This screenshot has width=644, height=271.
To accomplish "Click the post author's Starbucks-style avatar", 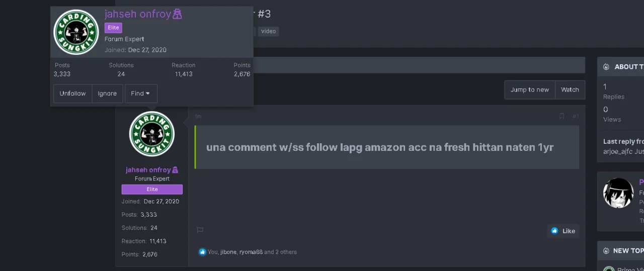I will pos(152,134).
